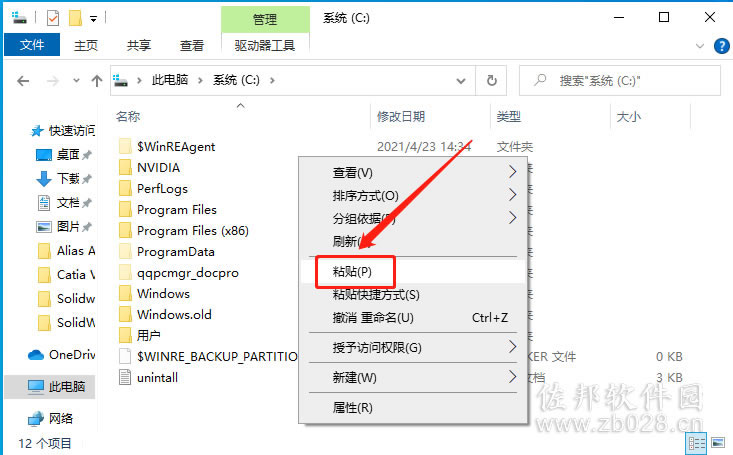Click the search box for 系统 (C:)
This screenshot has width=733, height=455.
pos(620,80)
